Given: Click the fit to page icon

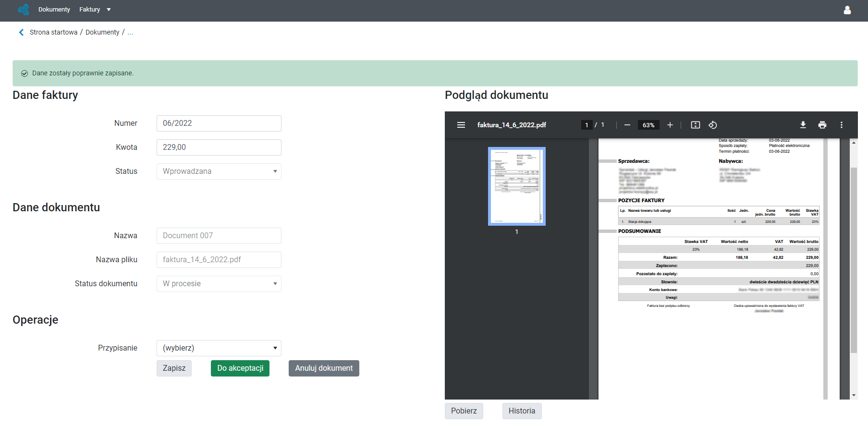Looking at the screenshot, I should [x=696, y=125].
